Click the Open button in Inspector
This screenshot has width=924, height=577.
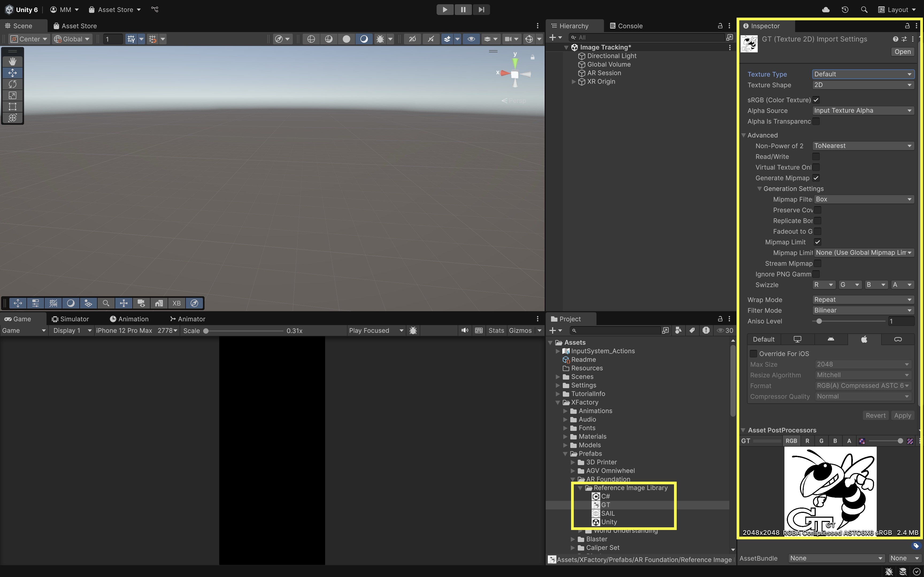click(x=902, y=52)
